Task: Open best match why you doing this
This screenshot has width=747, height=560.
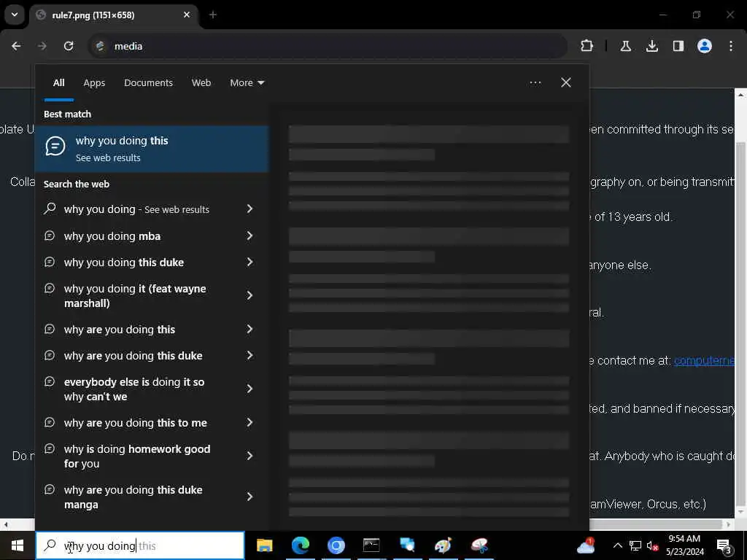Action: (x=152, y=149)
